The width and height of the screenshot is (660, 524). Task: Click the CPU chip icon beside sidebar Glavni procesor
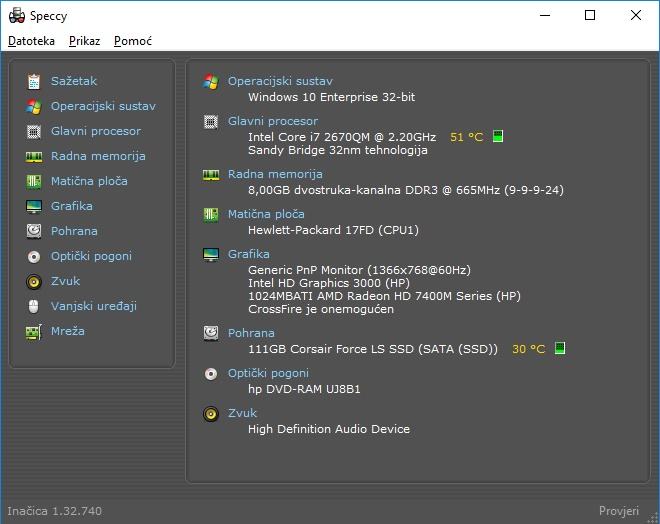pos(34,131)
